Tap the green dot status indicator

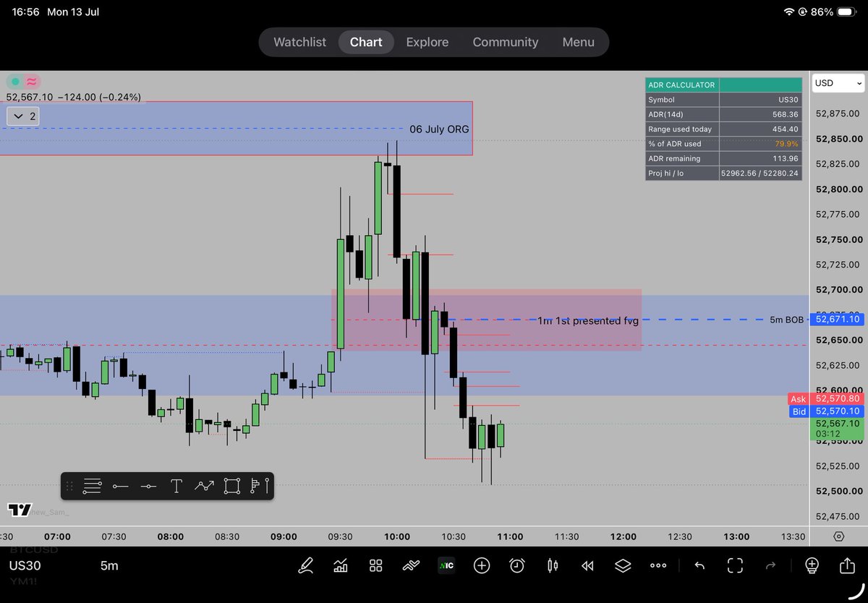click(x=15, y=82)
